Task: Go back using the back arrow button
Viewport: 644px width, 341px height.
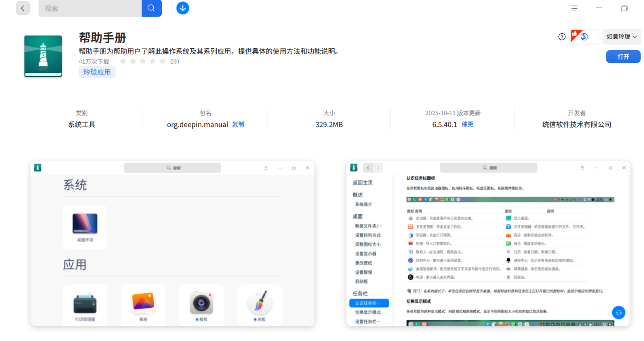Action: (23, 8)
